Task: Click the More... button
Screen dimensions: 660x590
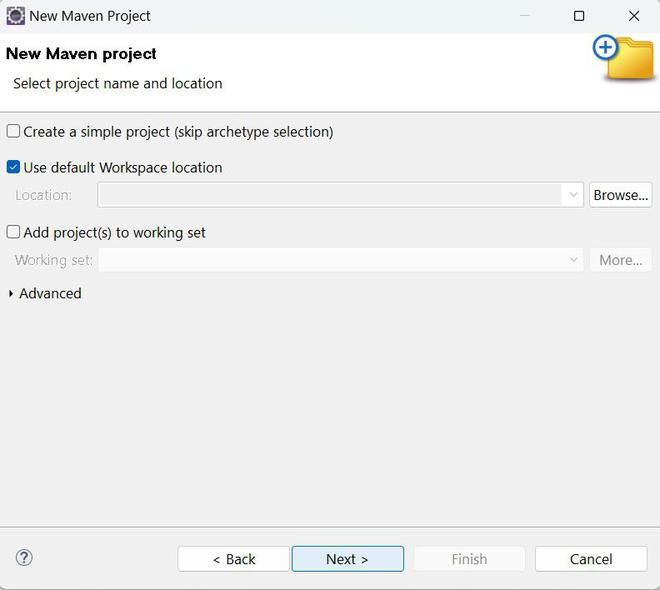Action: (x=620, y=260)
